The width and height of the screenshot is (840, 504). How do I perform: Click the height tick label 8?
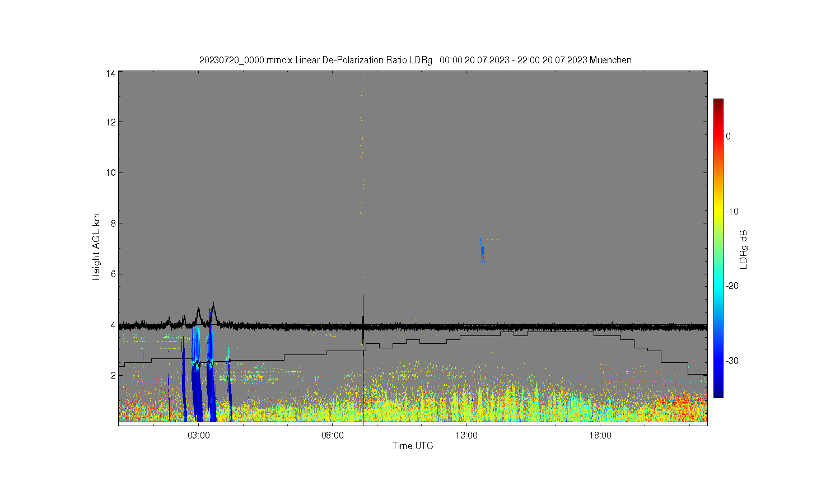pos(113,223)
